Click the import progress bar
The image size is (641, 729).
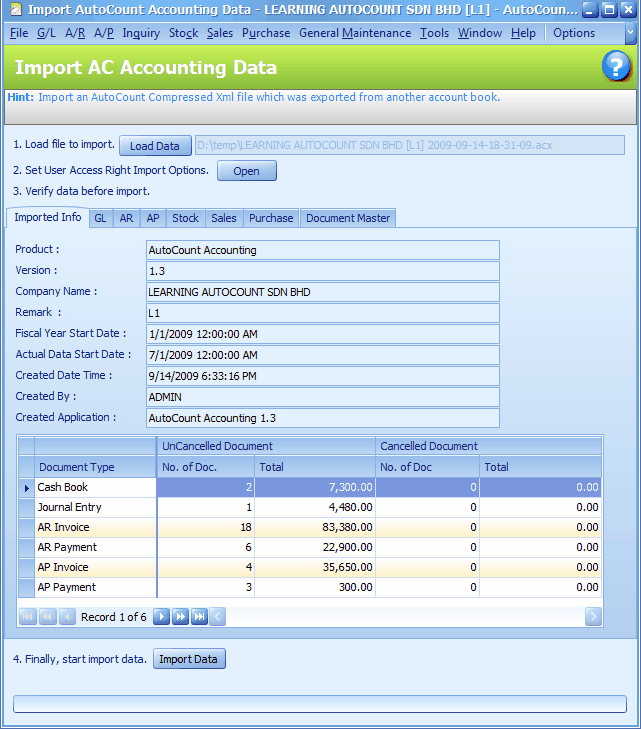point(320,704)
